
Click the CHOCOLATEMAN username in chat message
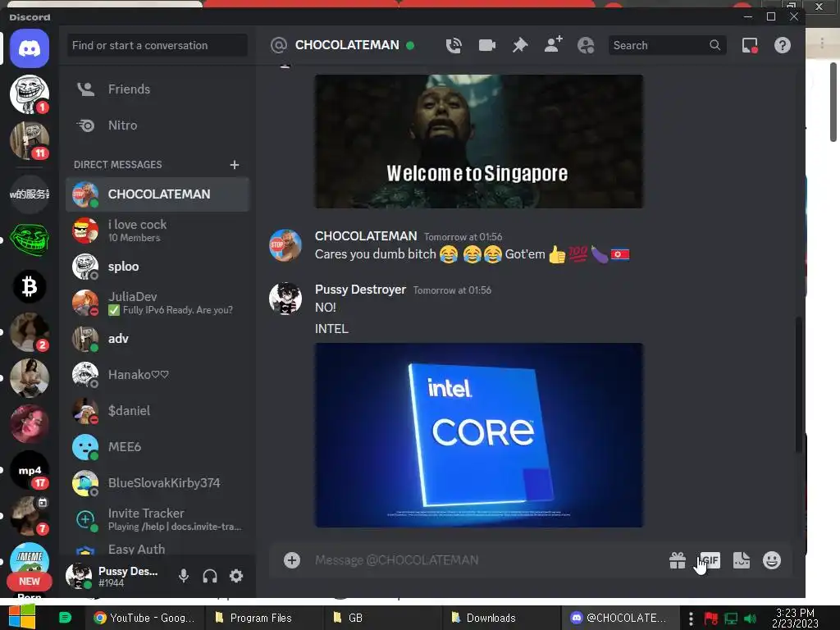(x=365, y=235)
